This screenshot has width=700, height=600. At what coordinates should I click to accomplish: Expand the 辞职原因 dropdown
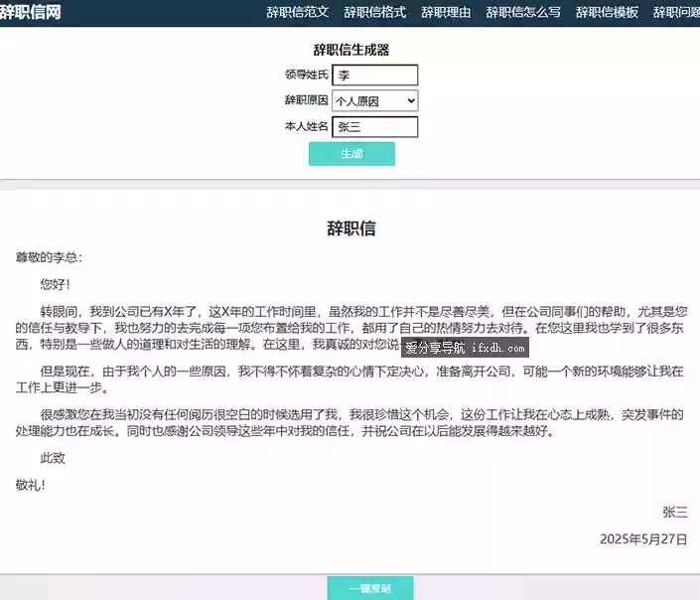tap(375, 101)
